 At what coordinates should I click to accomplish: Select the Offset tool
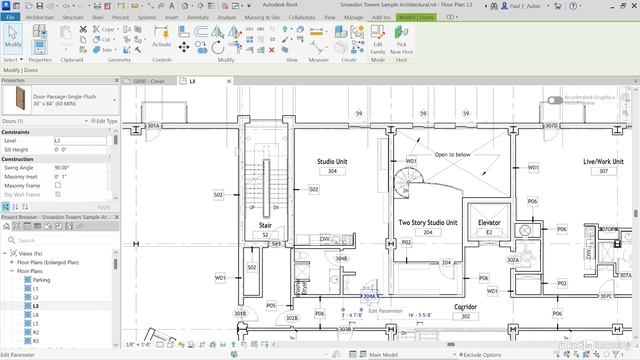point(200,31)
